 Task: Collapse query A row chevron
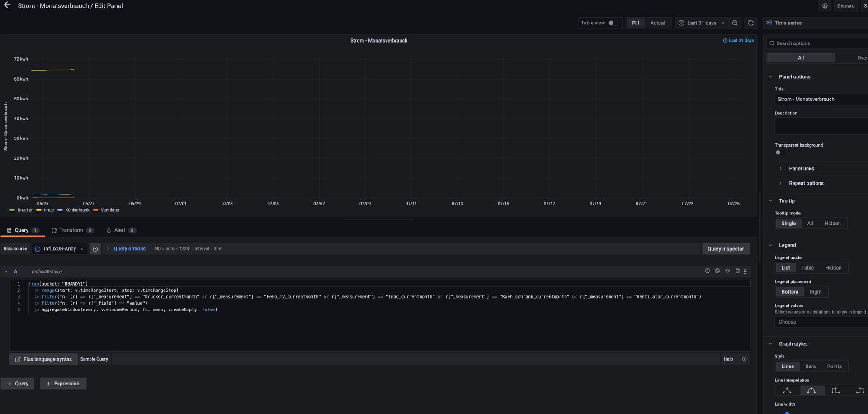tap(6, 271)
